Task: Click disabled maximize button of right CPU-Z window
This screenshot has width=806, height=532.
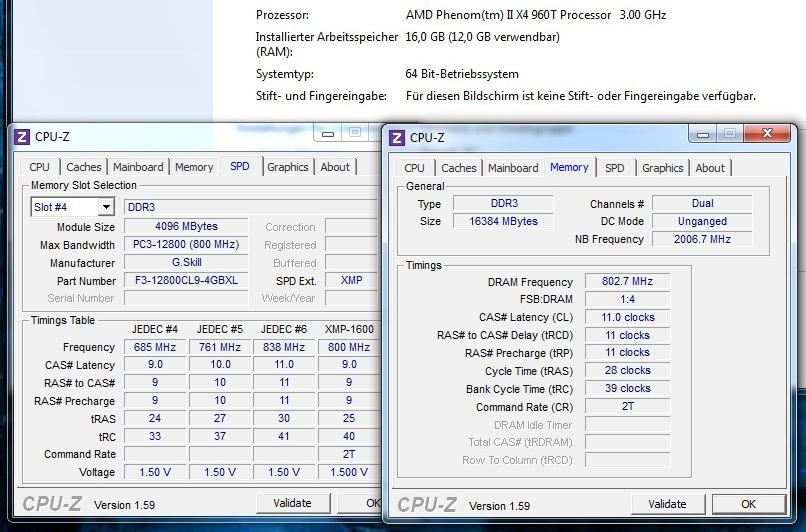Action: click(x=729, y=134)
